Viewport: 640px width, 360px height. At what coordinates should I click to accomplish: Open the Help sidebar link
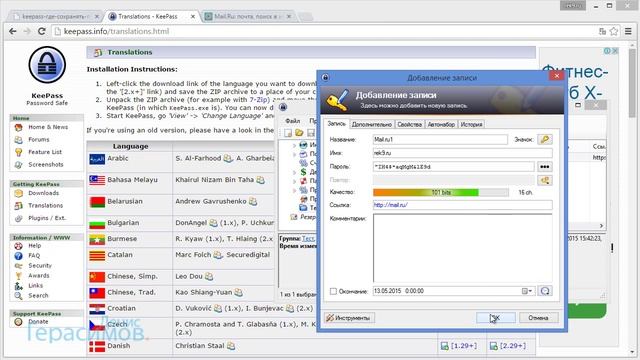tap(35, 246)
